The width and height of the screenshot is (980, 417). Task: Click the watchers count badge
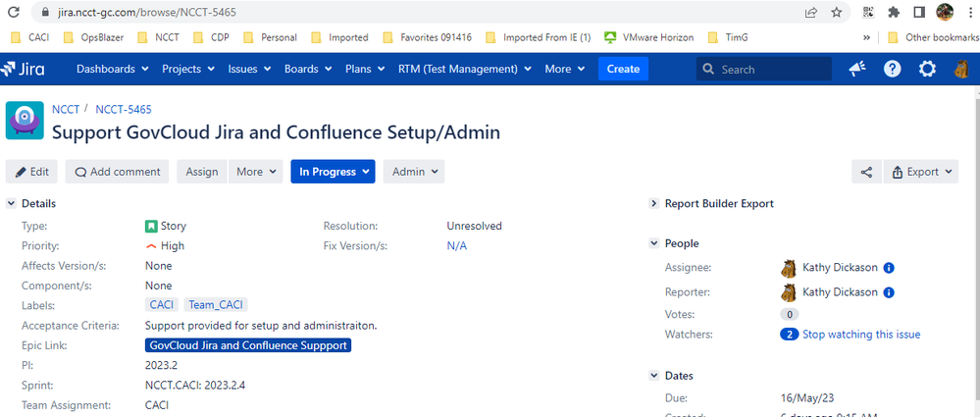[x=790, y=335]
